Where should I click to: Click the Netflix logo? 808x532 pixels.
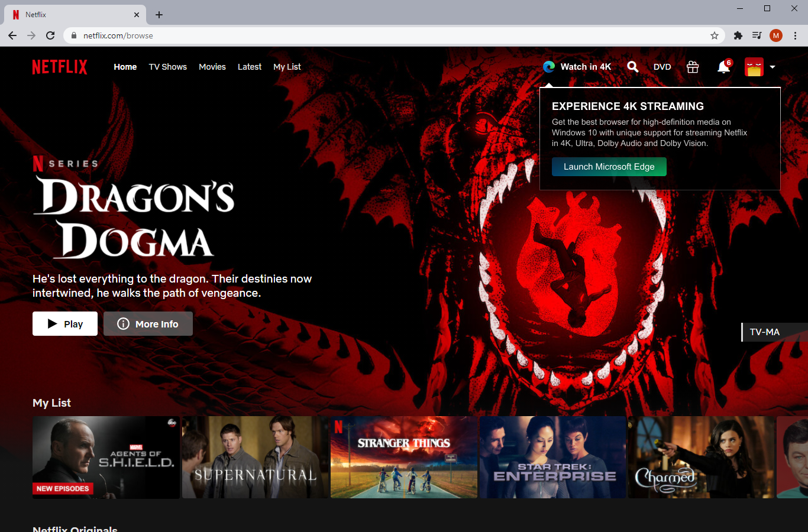pos(60,67)
